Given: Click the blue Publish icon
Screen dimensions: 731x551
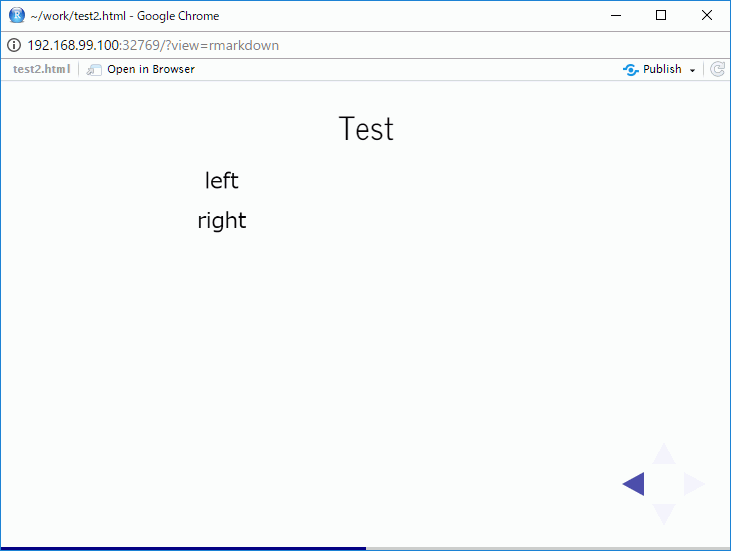Looking at the screenshot, I should (630, 69).
